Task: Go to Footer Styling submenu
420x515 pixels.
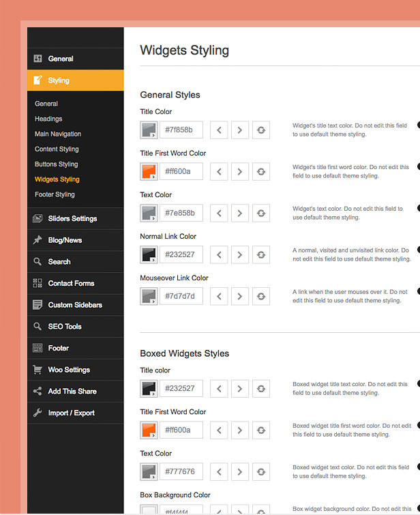Action: (55, 194)
